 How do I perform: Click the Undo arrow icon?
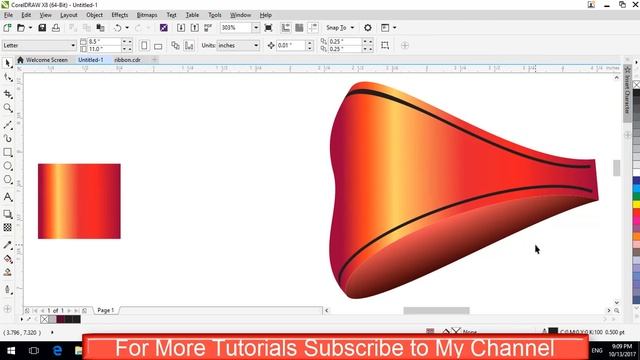click(118, 28)
